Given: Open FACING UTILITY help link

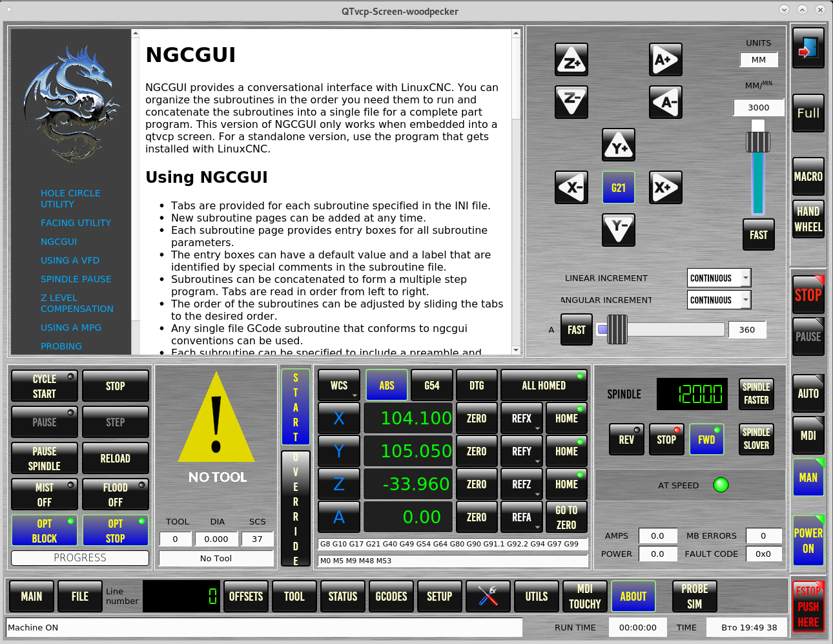Looking at the screenshot, I should point(76,223).
